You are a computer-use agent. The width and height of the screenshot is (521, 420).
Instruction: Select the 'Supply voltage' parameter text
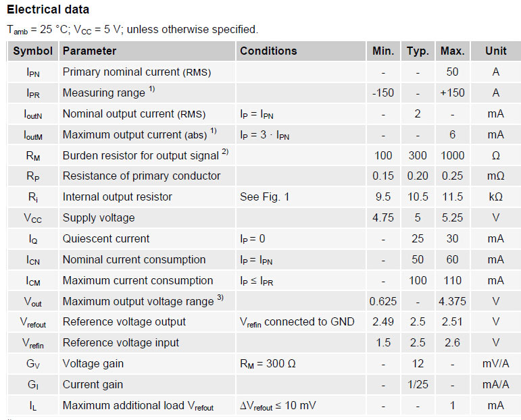tap(99, 218)
